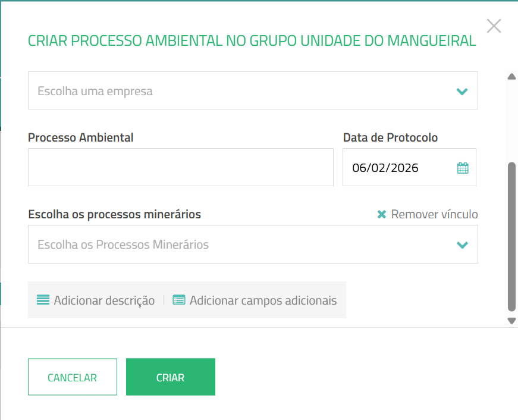Click the scrollbar up arrow
The image size is (518, 420).
tap(511, 75)
